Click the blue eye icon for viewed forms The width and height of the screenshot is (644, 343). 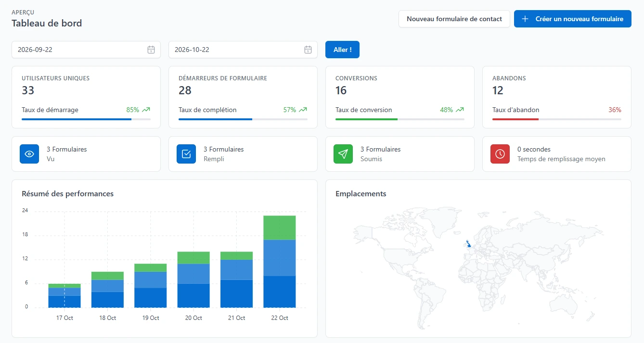coord(29,154)
